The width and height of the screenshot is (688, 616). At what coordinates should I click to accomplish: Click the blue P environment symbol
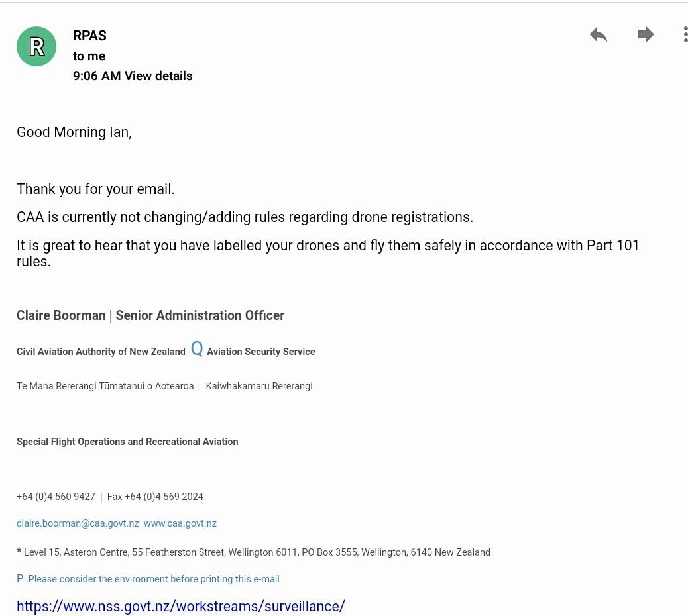(x=20, y=578)
